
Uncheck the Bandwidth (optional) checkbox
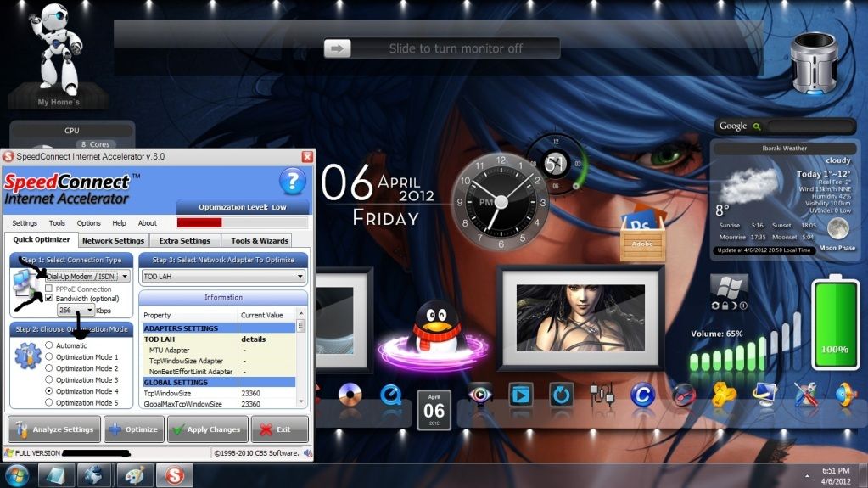[48, 298]
